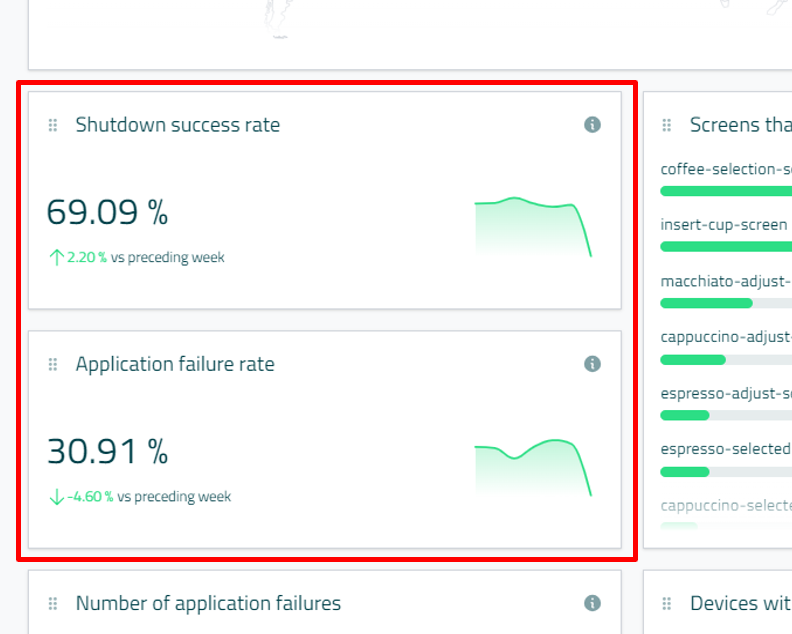Click drag handle of Number of application failures
The width and height of the screenshot is (792, 634).
click(x=53, y=603)
